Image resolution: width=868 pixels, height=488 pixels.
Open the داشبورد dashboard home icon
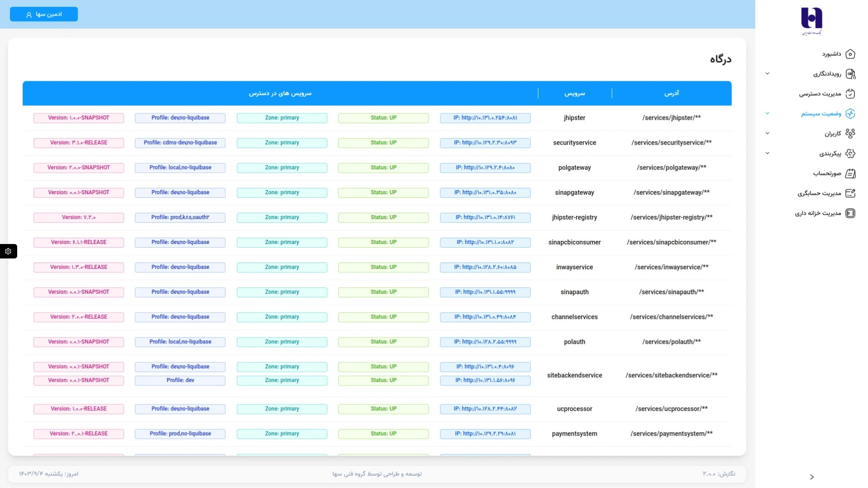850,54
